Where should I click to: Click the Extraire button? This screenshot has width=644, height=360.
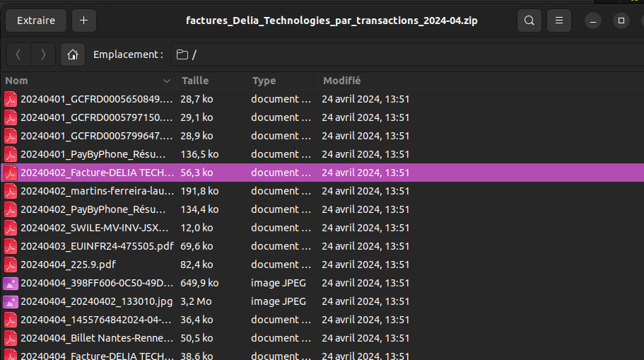36,21
